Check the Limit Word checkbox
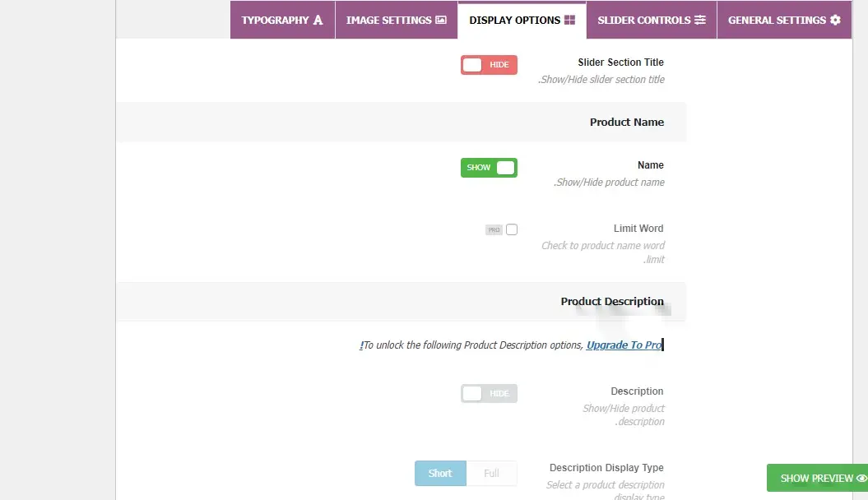 (x=512, y=230)
